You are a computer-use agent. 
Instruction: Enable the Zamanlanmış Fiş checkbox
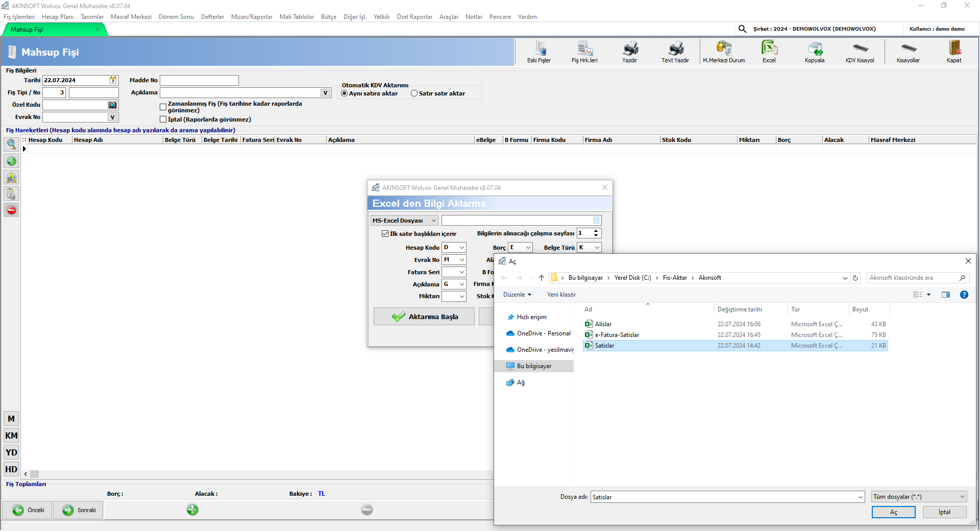click(163, 107)
